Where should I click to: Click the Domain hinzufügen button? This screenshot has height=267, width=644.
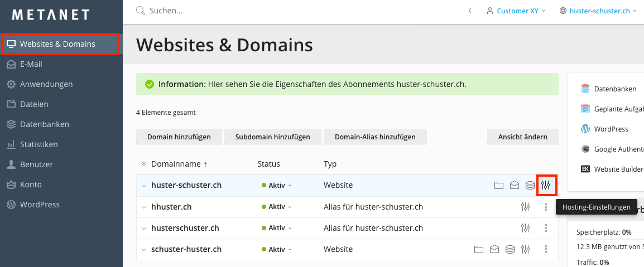(x=179, y=137)
